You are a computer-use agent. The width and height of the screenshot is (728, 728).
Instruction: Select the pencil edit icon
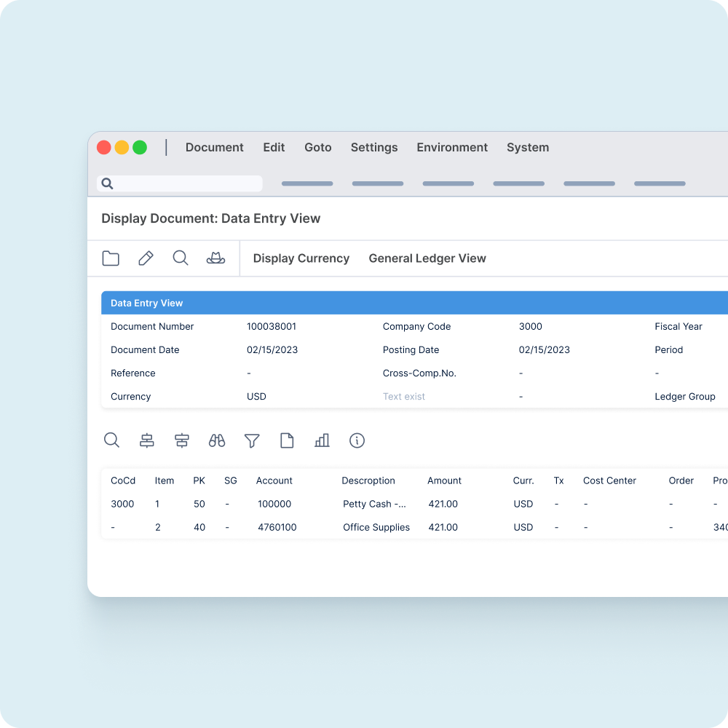point(146,258)
